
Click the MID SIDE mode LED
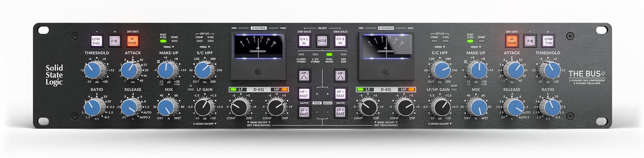(343, 55)
